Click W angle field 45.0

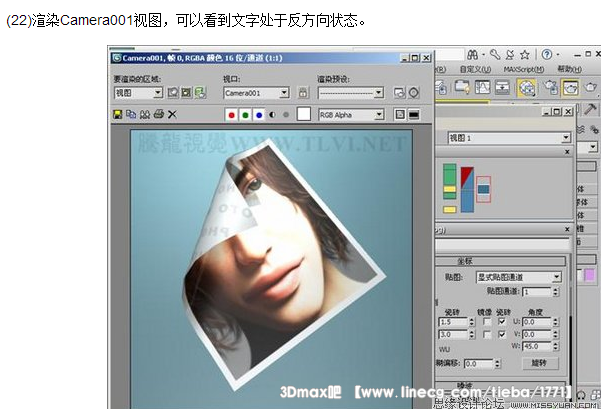tap(537, 346)
